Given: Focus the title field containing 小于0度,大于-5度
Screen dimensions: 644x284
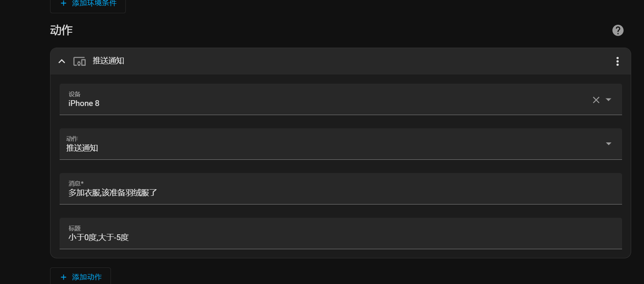Looking at the screenshot, I should click(341, 233).
